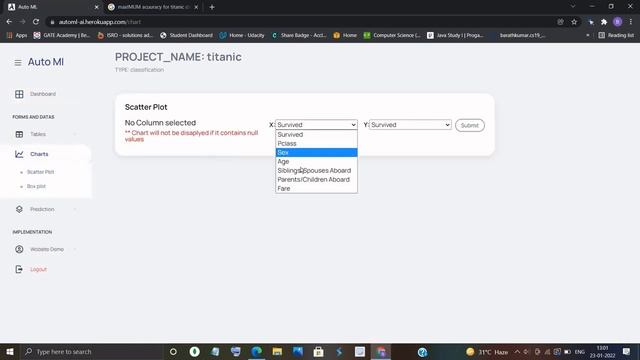
Task: Open the weather 31°C Haze widget
Action: click(x=487, y=351)
